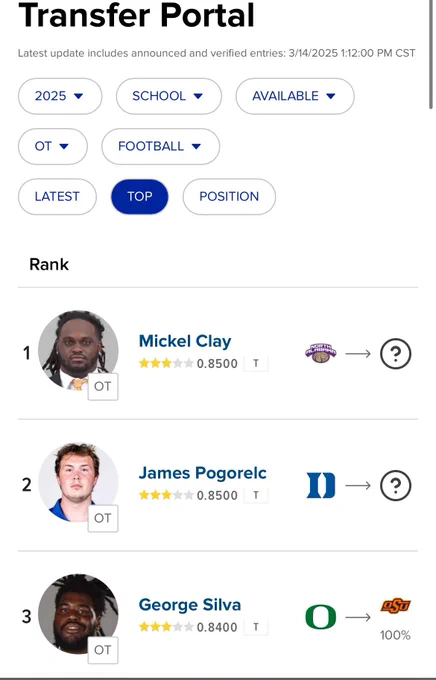Click the Oregon team logo

(321, 617)
